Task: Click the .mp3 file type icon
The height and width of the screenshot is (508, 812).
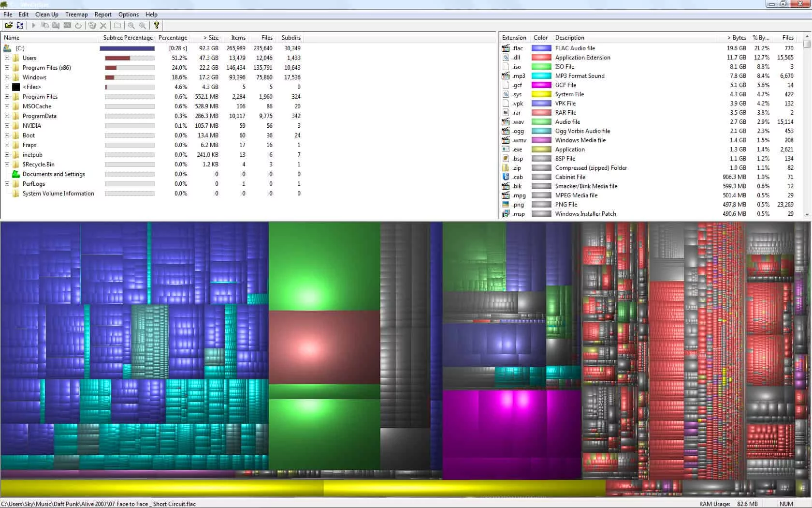Action: (x=506, y=76)
